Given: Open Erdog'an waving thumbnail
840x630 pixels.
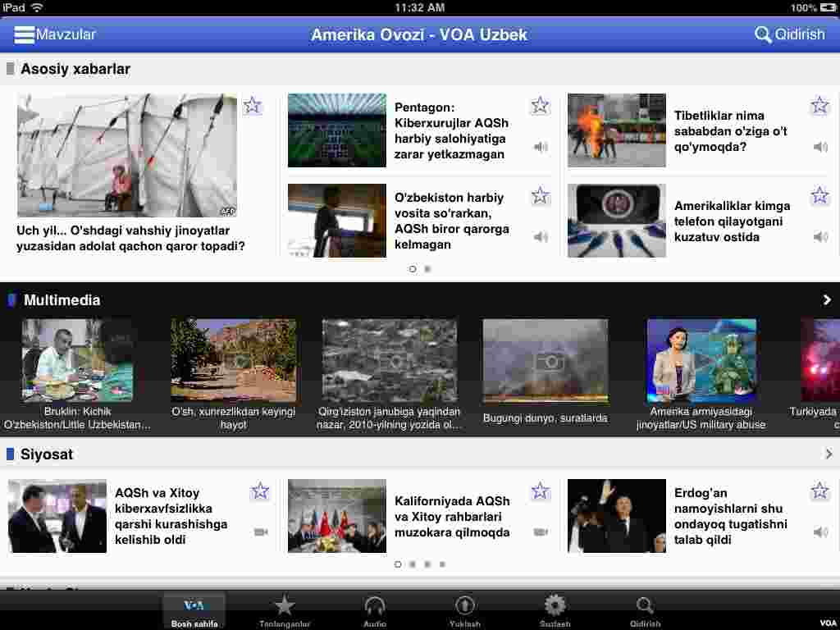Looking at the screenshot, I should [x=617, y=516].
